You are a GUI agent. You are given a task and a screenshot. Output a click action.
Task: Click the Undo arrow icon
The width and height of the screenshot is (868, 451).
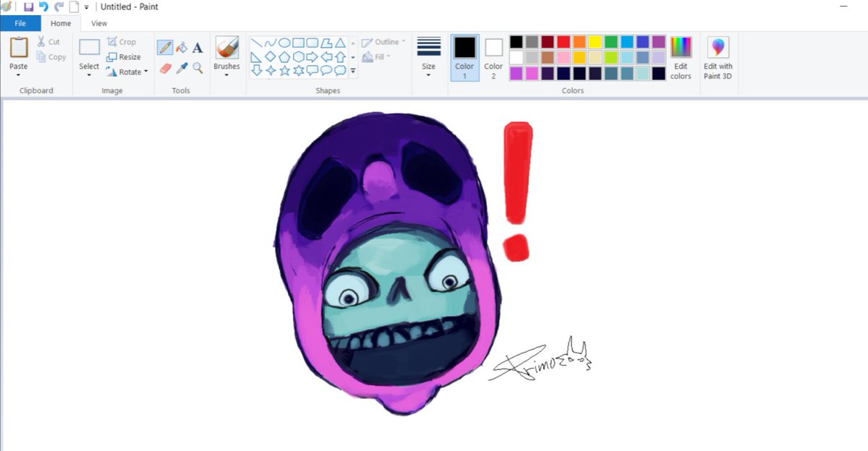pyautogui.click(x=43, y=7)
